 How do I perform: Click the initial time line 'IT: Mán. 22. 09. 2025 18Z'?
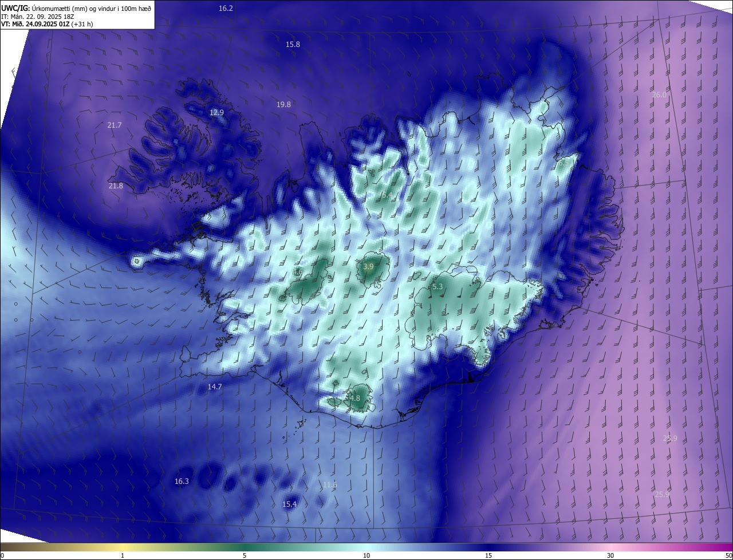pyautogui.click(x=38, y=16)
